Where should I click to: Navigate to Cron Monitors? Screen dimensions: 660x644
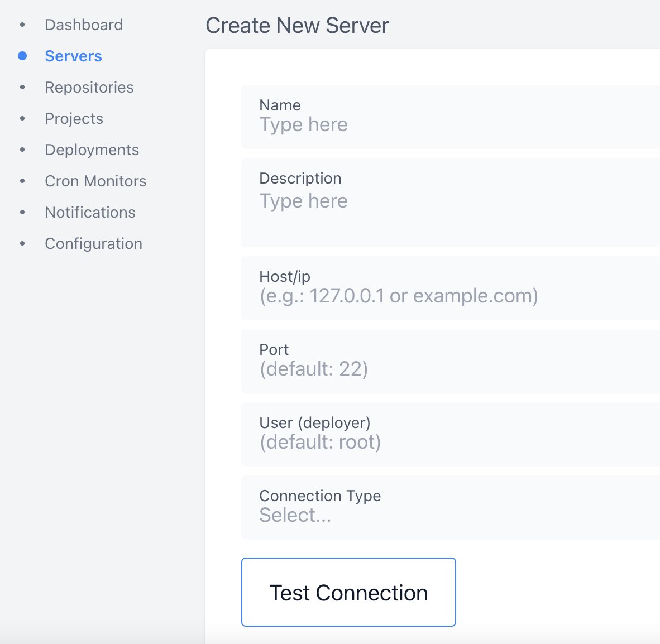click(95, 181)
